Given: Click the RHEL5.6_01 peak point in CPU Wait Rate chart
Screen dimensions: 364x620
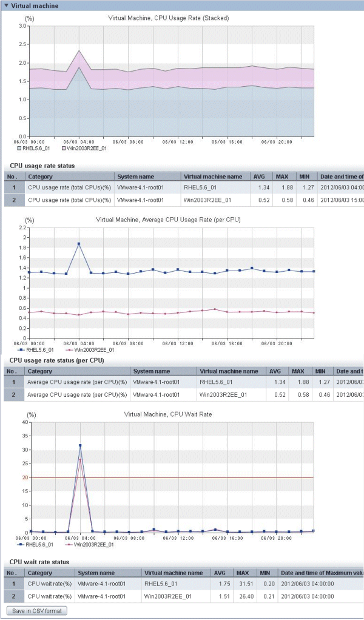Looking at the screenshot, I should tap(80, 445).
